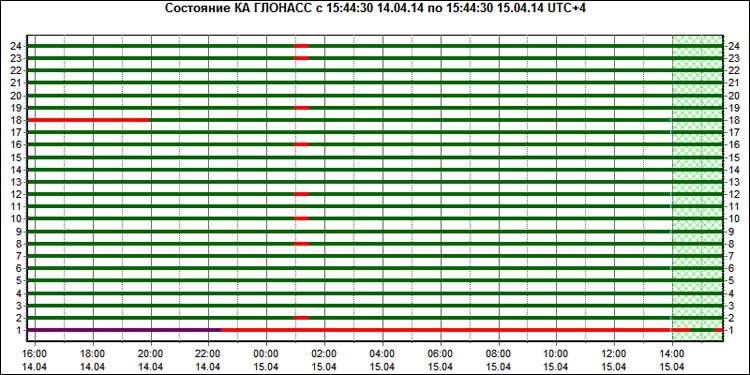The height and width of the screenshot is (375, 750).
Task: Select the purple segment on satellite 1 row
Action: click(124, 330)
